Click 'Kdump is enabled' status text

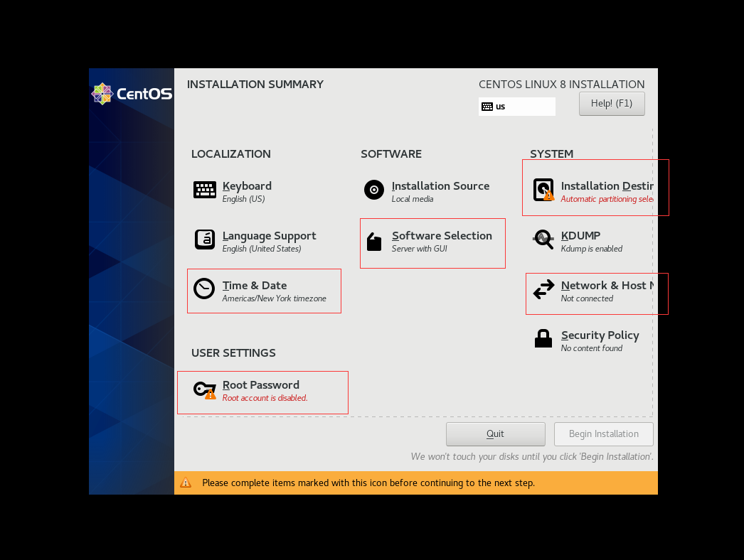click(592, 249)
